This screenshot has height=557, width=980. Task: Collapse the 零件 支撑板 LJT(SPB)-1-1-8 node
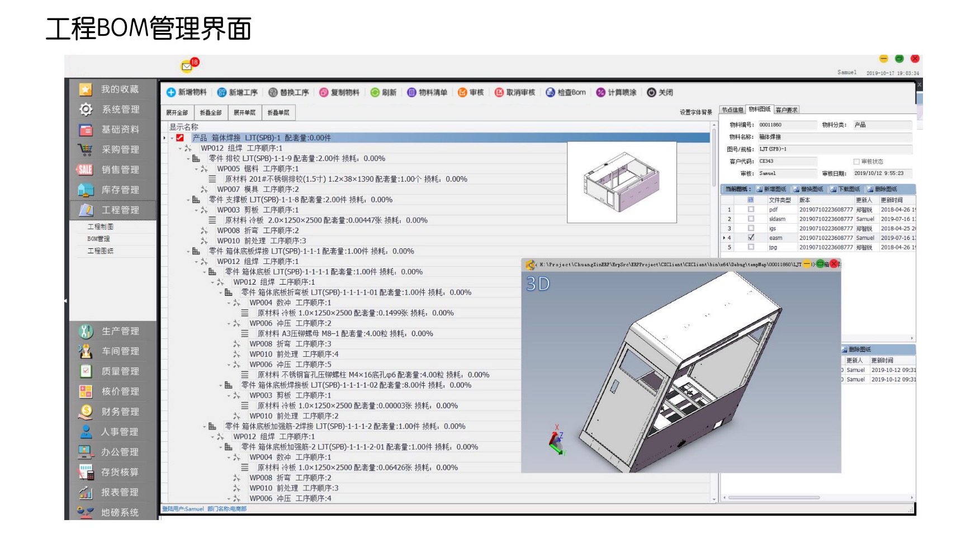[x=188, y=200]
